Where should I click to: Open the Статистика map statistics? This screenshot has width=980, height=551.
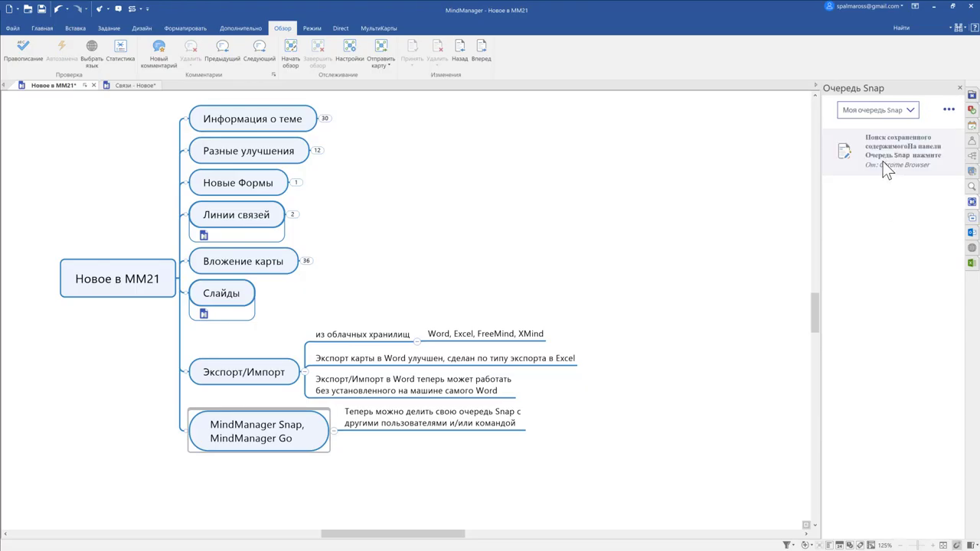pos(120,52)
